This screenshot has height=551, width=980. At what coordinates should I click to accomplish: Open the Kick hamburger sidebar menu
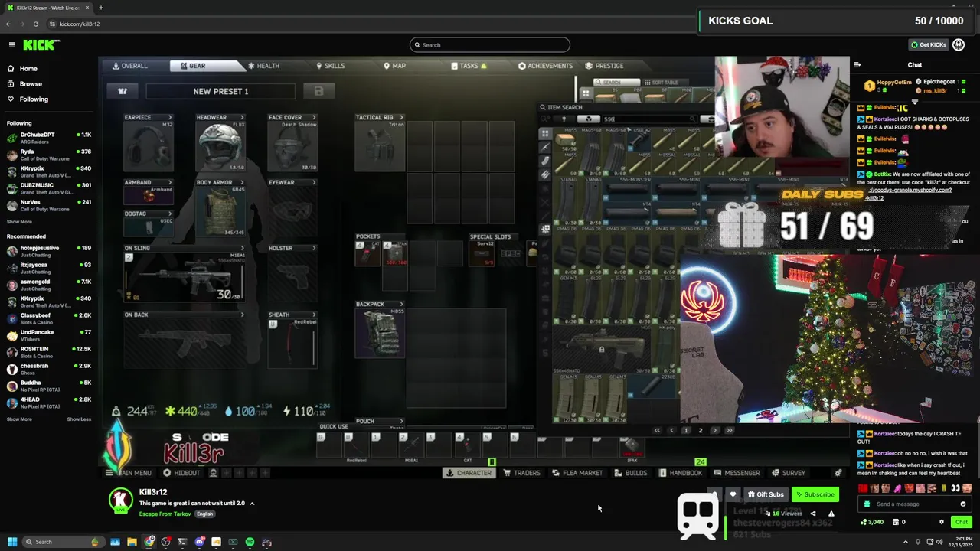pos(11,44)
